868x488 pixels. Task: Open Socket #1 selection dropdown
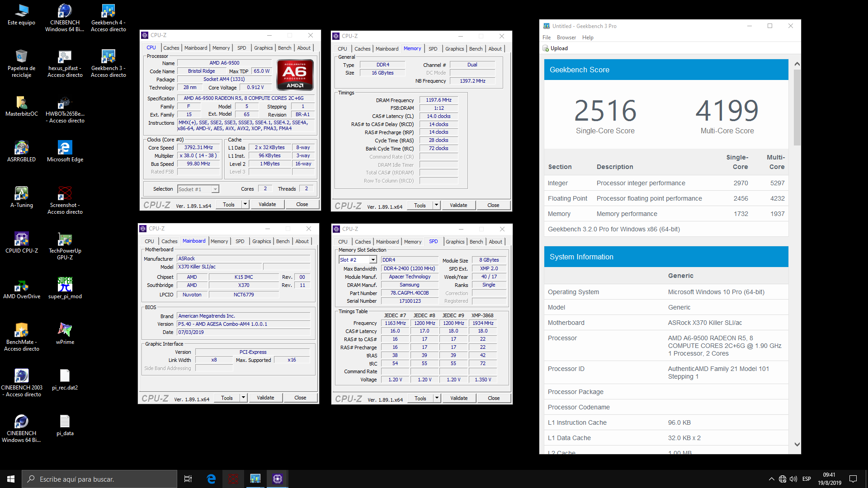pyautogui.click(x=198, y=189)
